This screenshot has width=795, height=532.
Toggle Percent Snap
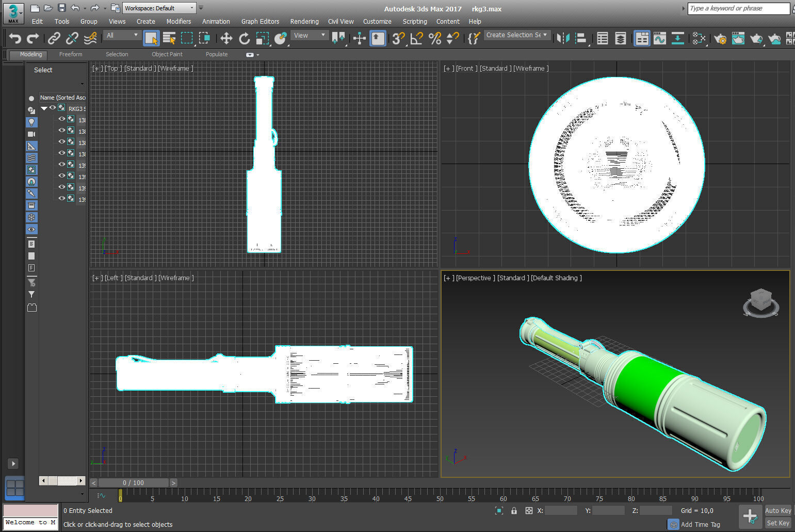pyautogui.click(x=434, y=38)
